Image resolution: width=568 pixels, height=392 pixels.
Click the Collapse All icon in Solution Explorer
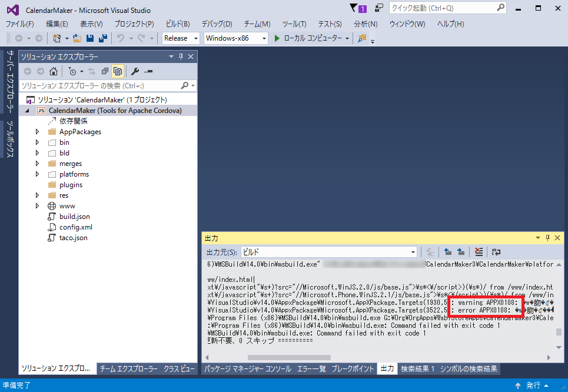tap(105, 71)
